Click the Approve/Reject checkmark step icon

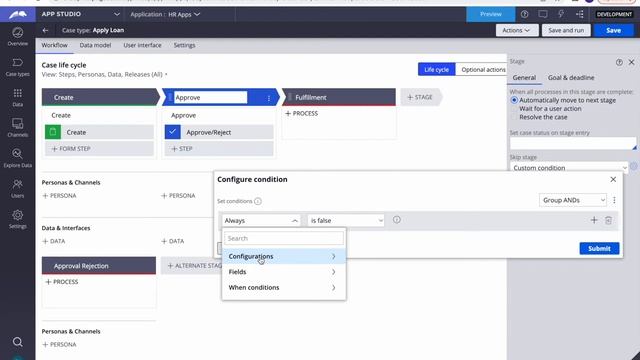coord(173,132)
